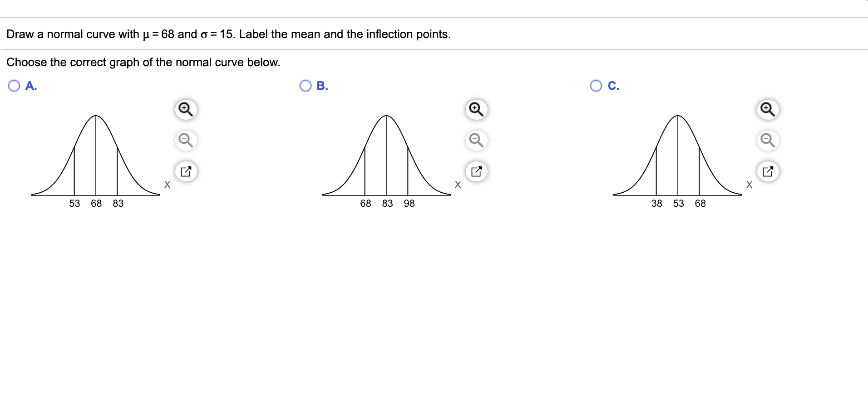Select the zoom-in magnifier for graph B

[x=476, y=109]
